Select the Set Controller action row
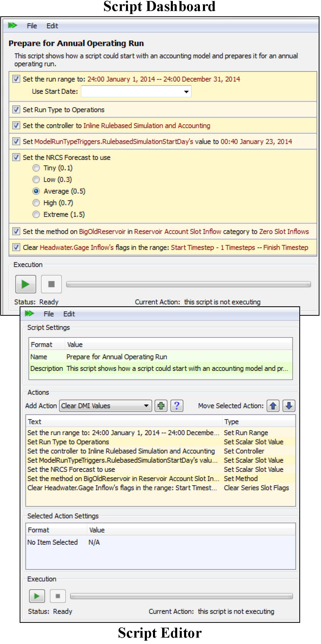321x644 pixels. [x=121, y=451]
